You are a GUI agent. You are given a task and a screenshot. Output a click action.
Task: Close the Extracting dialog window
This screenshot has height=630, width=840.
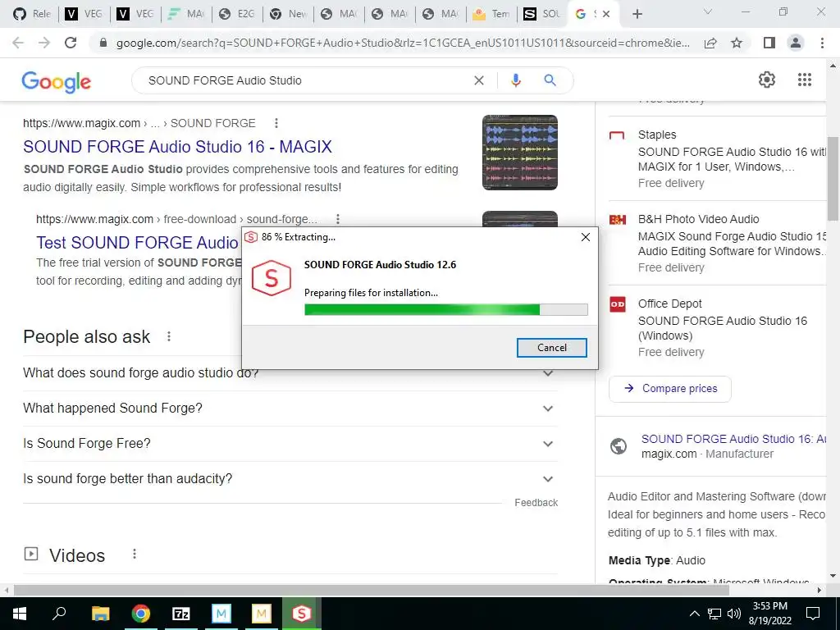(x=586, y=237)
